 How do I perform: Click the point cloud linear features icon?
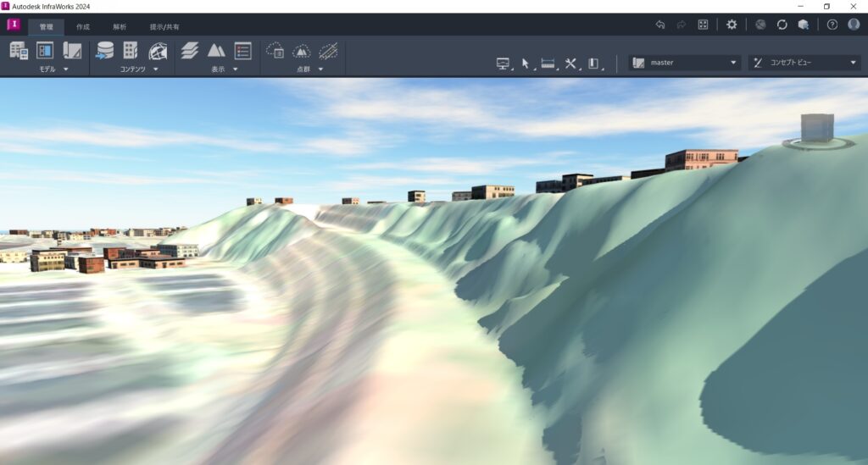coord(328,51)
